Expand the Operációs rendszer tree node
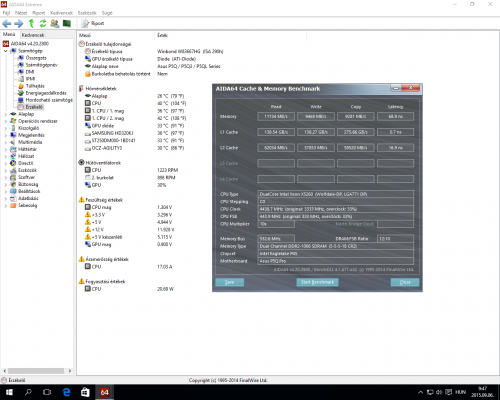Viewport: 500px width, 400px height. [x=6, y=121]
